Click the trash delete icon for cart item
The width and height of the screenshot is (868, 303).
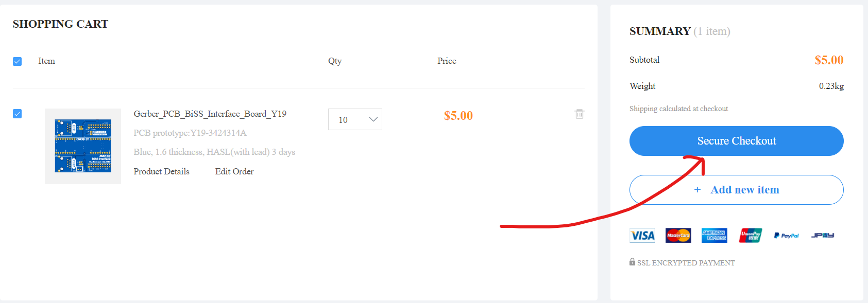click(580, 114)
